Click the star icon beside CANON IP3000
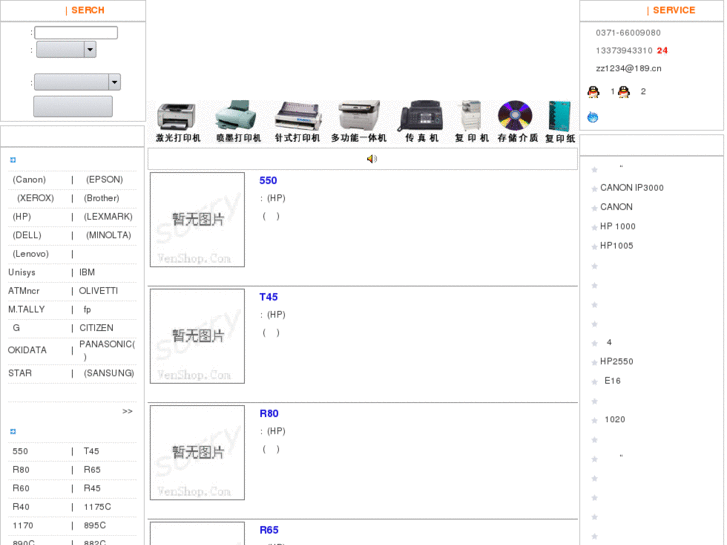Screen dimensions: 727x545 pyautogui.click(x=594, y=189)
